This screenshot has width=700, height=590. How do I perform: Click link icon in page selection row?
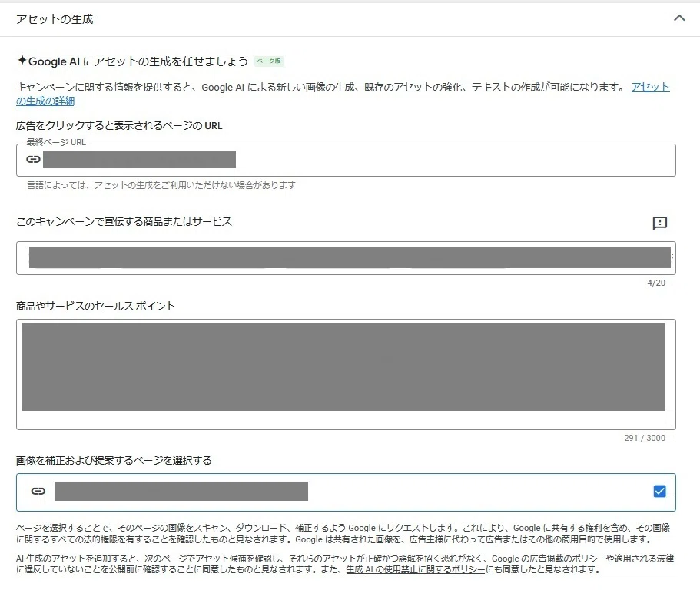[x=38, y=492]
